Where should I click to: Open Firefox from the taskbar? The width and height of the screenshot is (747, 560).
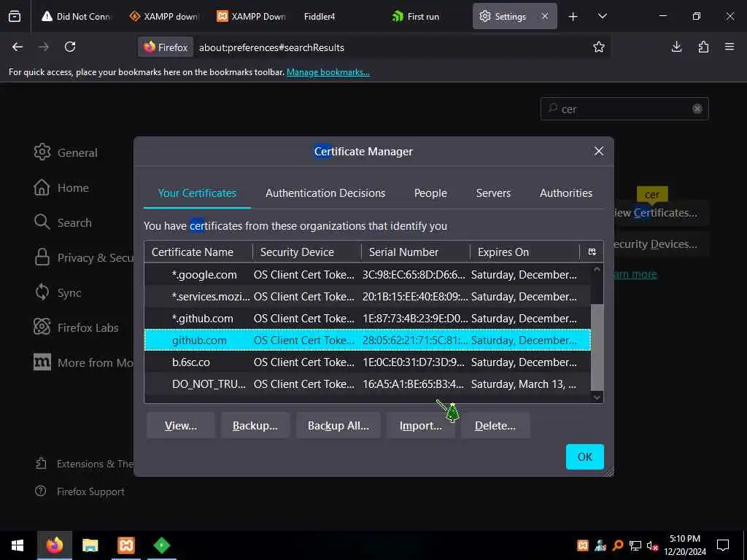point(54,545)
